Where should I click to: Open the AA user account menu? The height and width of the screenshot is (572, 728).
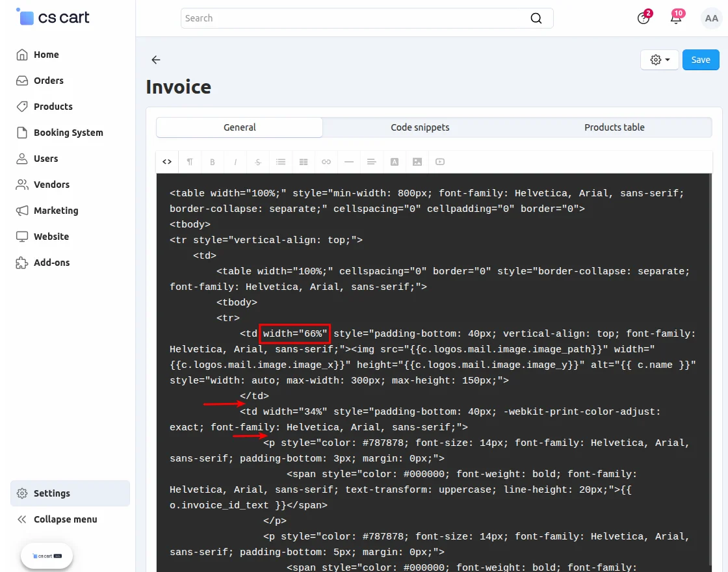[711, 18]
